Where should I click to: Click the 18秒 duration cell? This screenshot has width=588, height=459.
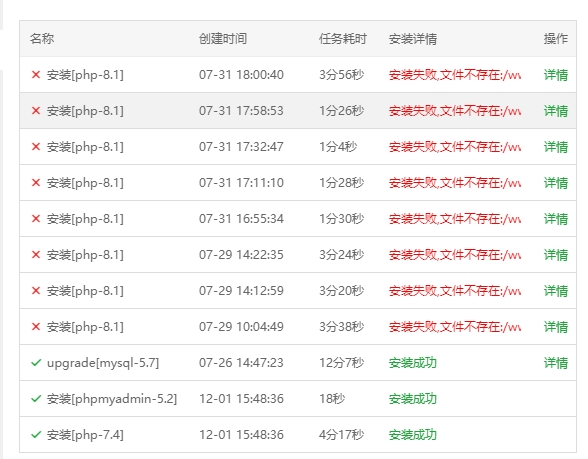(332, 399)
